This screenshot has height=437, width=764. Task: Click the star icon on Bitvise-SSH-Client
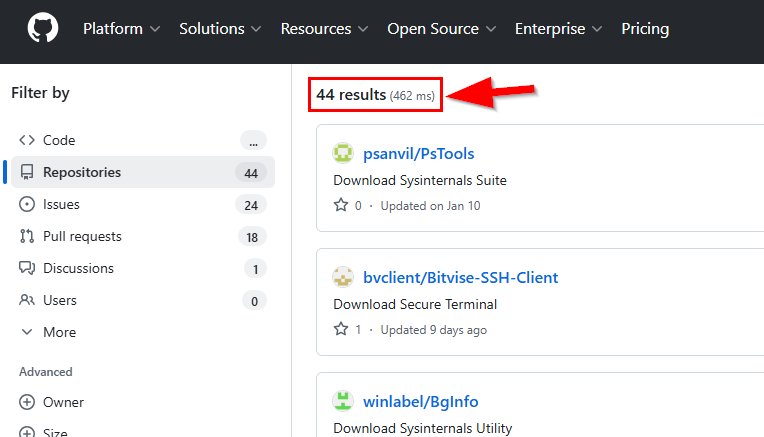(x=341, y=330)
